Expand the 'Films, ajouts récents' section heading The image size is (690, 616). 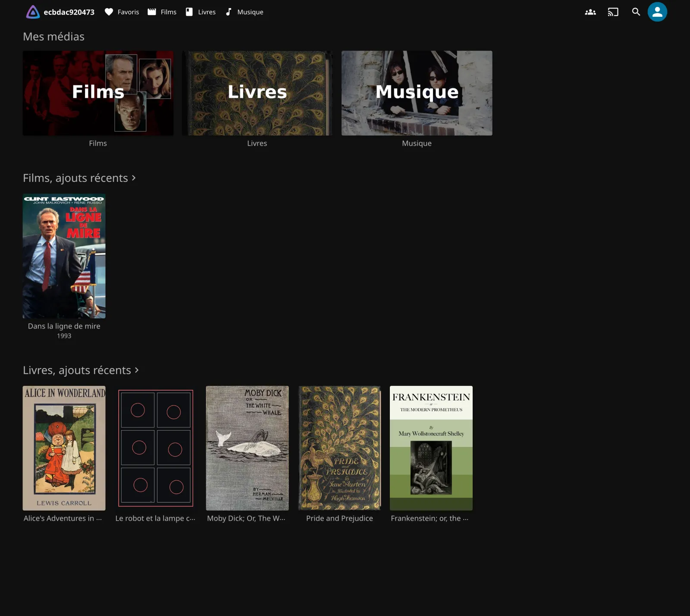point(79,178)
